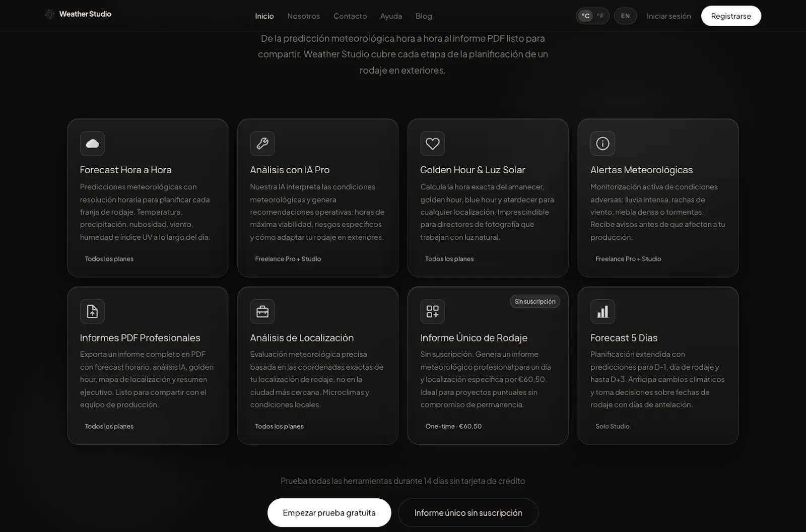
Task: Click the Informe Único de Rodaje heading
Action: (474, 338)
